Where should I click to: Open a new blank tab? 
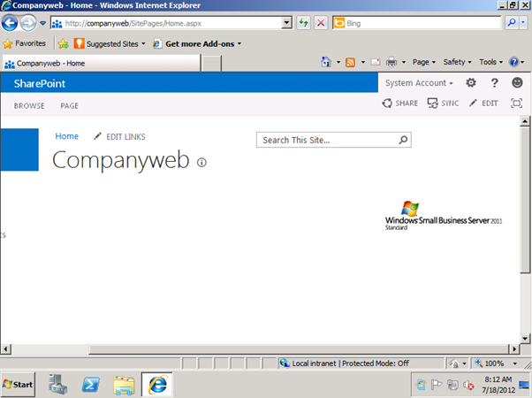[x=211, y=64]
